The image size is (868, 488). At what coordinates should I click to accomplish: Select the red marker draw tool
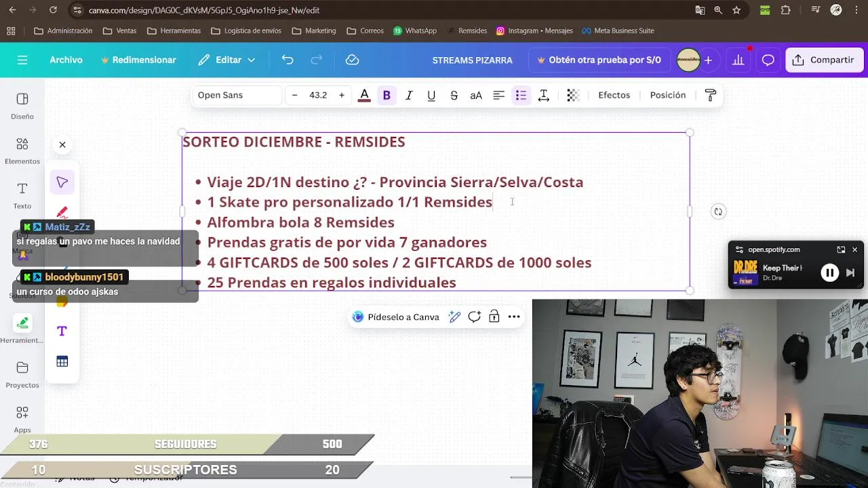coord(62,212)
